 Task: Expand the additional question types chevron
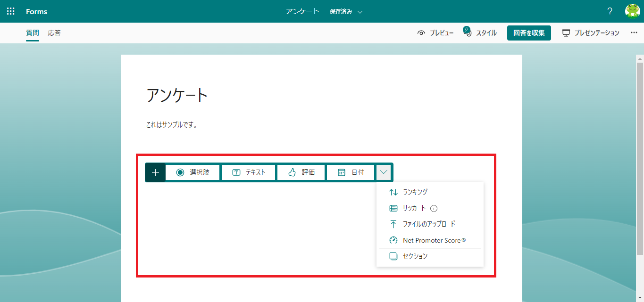(383, 172)
